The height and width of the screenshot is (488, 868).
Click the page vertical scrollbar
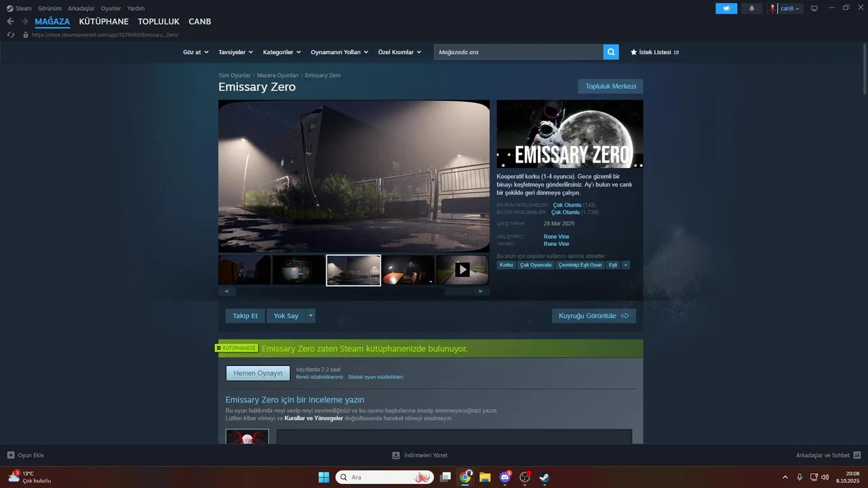coord(863,68)
